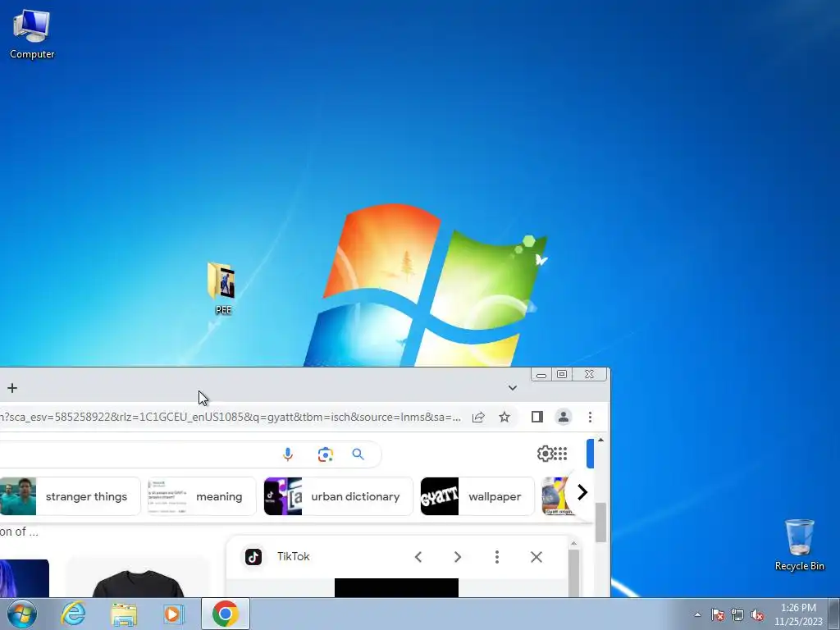Show more filter chips with right arrow

point(582,492)
